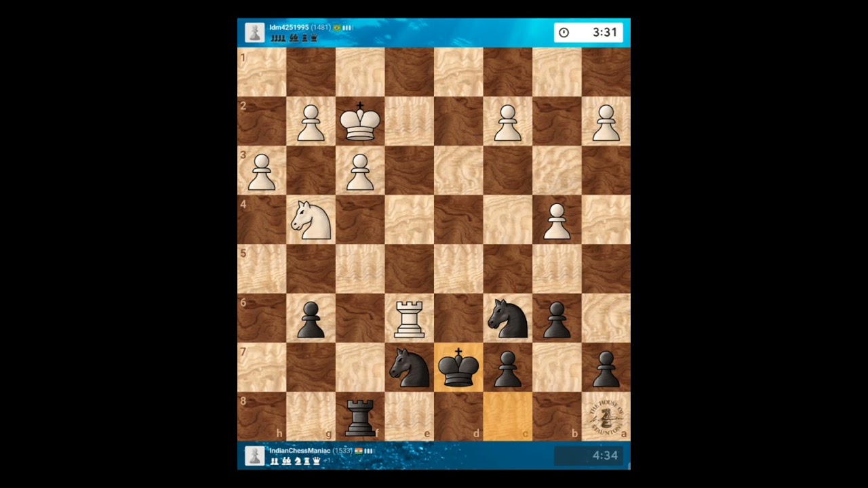Select the black pawn on c7
Screen dimensions: 868x488
coord(507,368)
